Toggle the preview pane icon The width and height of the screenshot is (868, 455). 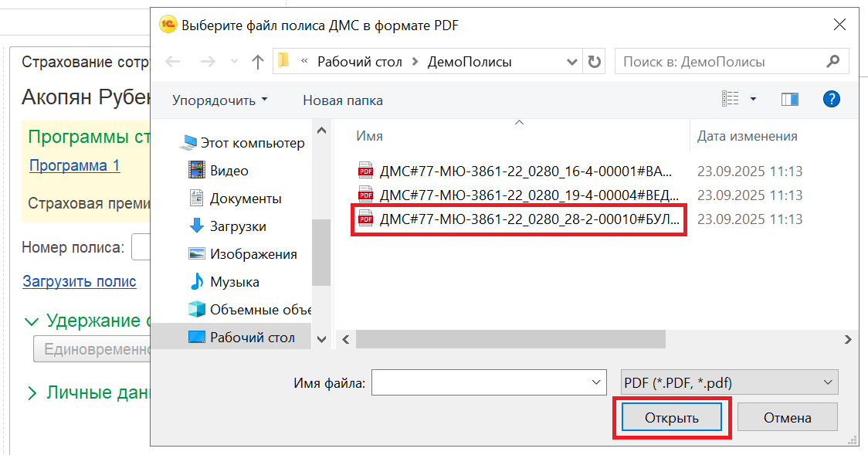point(789,99)
